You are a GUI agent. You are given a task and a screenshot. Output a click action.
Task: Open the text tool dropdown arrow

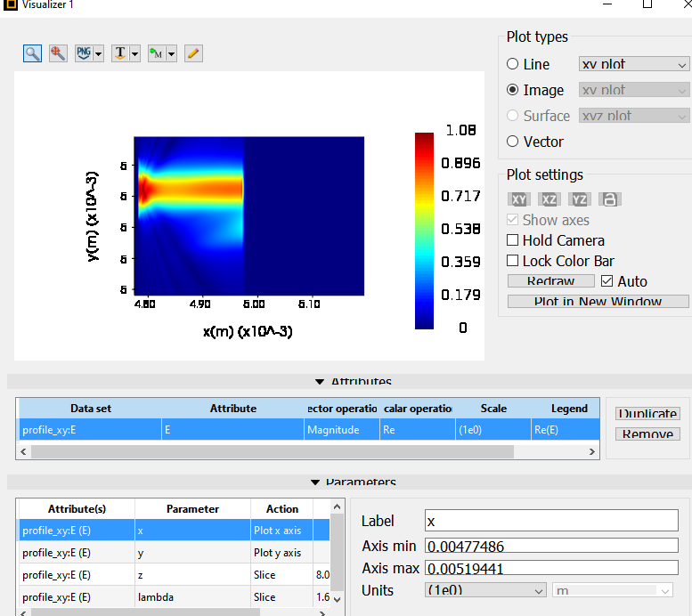[135, 53]
